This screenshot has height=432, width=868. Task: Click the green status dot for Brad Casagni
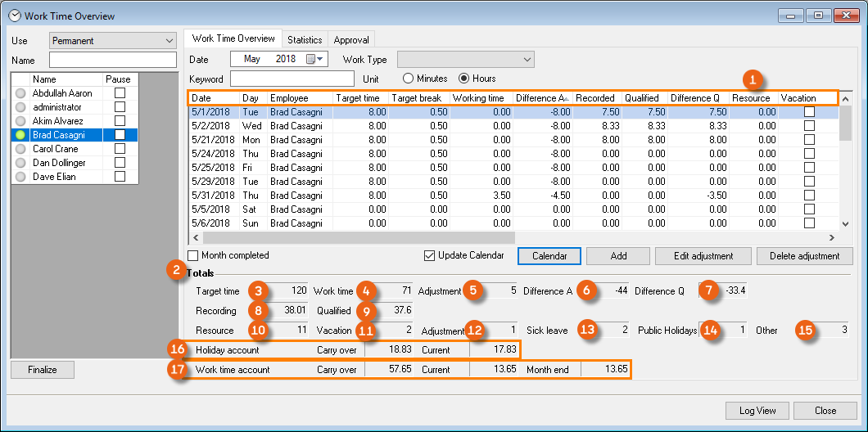pos(21,135)
